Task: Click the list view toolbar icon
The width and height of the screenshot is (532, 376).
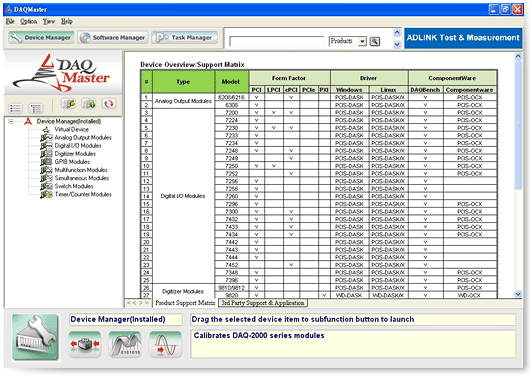Action: [16, 108]
